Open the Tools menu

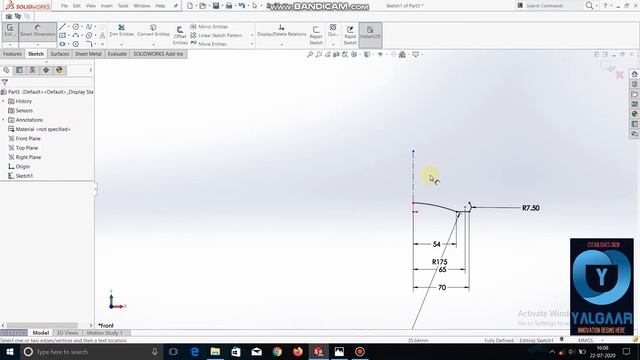point(123,6)
